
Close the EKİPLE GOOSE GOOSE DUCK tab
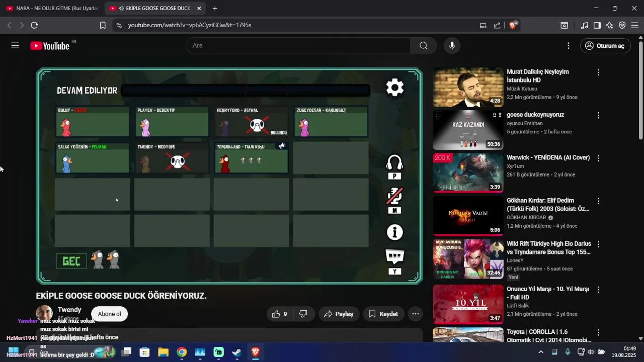click(199, 9)
